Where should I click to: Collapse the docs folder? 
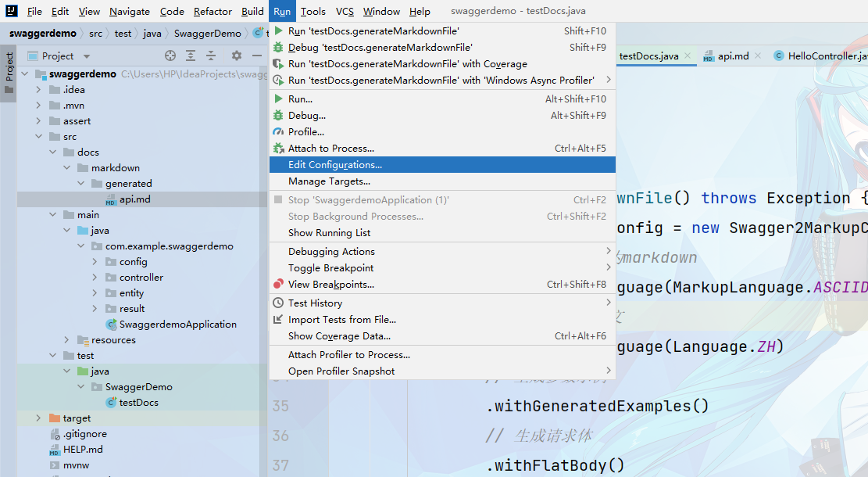tap(52, 152)
